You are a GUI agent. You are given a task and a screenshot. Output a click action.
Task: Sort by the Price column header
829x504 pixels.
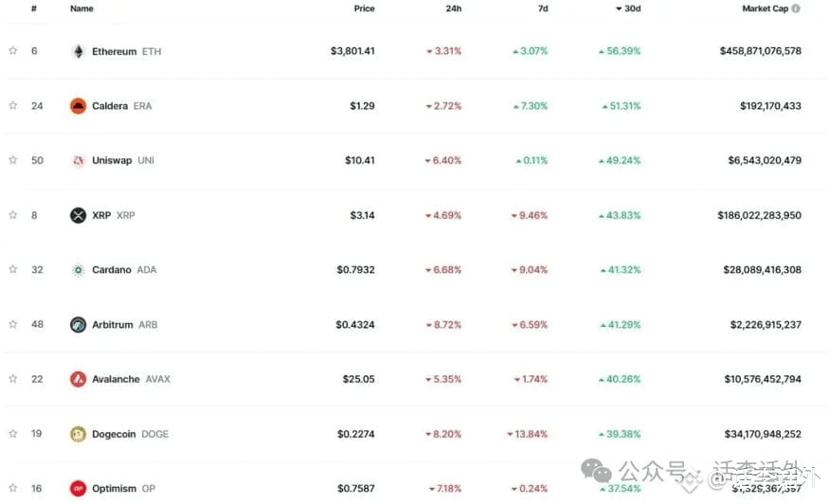click(364, 9)
